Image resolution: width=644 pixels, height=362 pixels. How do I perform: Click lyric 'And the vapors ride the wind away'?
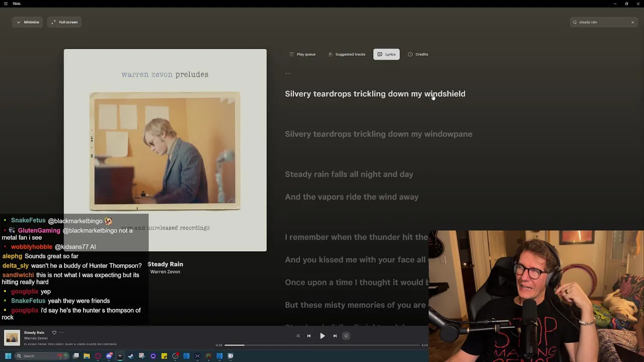pyautogui.click(x=351, y=197)
